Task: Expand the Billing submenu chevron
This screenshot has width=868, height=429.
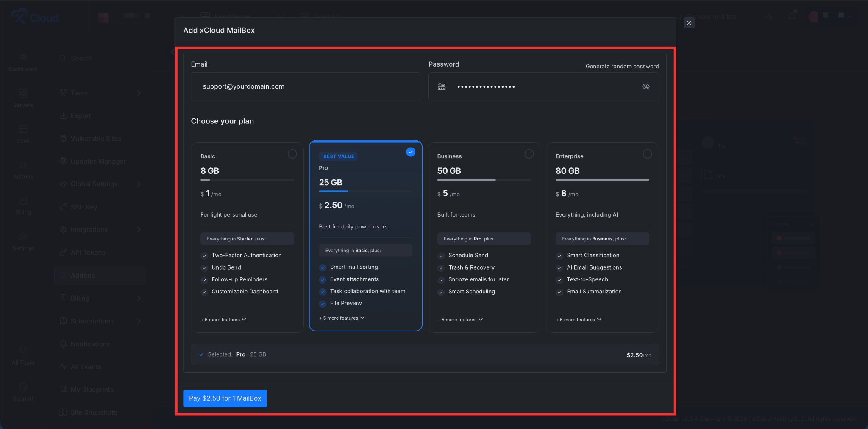Action: point(139,298)
